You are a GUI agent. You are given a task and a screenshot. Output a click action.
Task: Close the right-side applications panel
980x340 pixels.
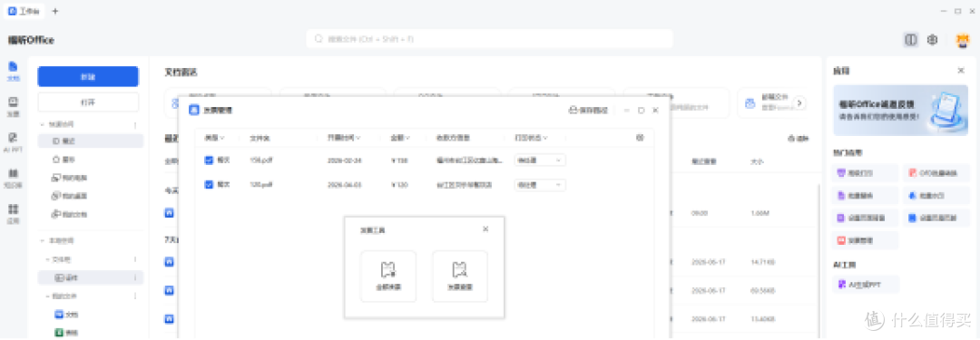point(961,71)
